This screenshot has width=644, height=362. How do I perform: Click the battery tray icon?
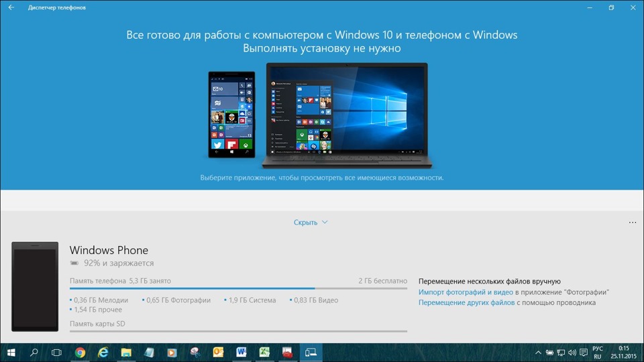[x=549, y=353]
